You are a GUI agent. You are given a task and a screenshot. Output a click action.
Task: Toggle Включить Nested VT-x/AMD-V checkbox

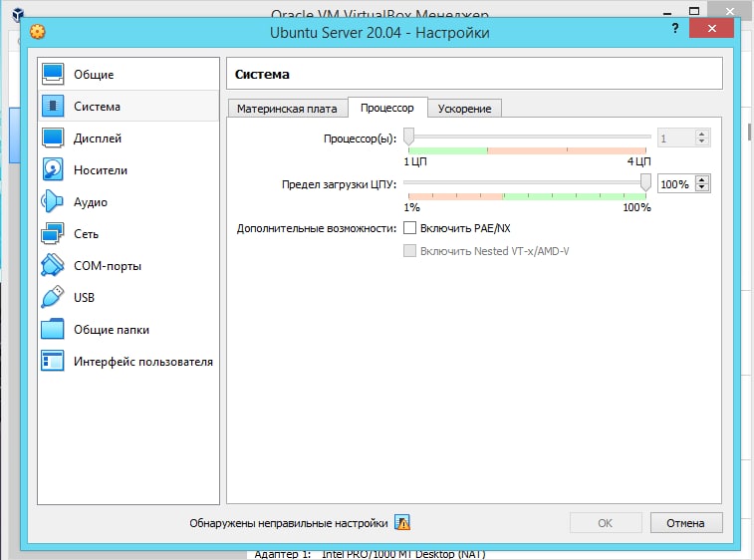click(x=409, y=251)
